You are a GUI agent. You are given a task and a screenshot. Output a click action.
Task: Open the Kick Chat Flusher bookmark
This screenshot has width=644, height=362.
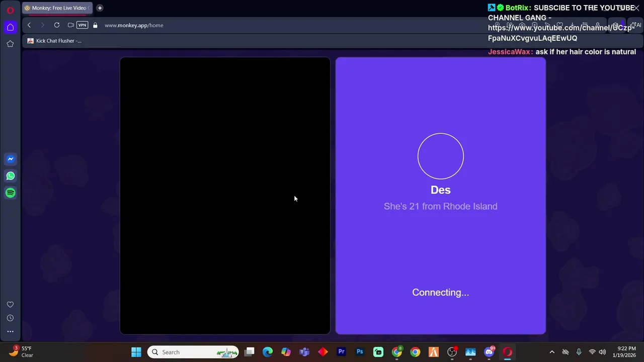(54, 41)
